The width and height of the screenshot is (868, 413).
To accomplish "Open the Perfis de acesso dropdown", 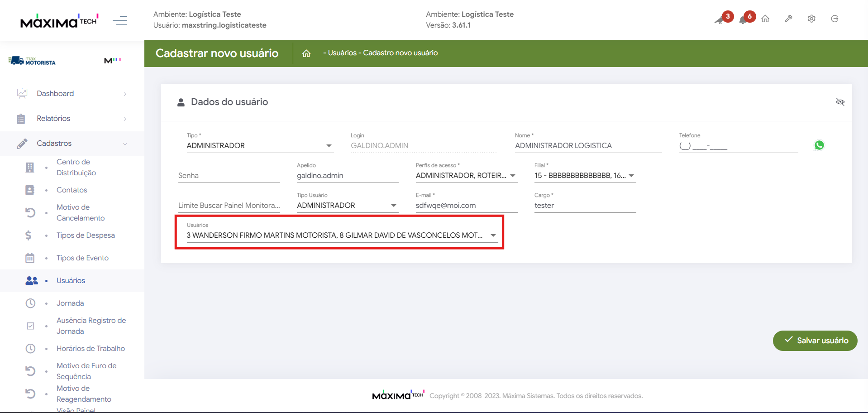I will click(x=467, y=176).
